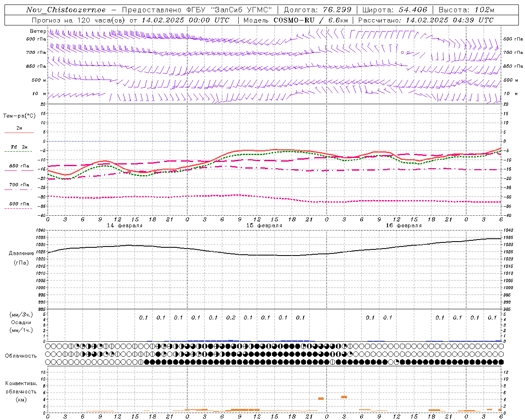Screen dimensions: 525x420
Task: Click the Td 2м legend entry
Action: point(19,147)
